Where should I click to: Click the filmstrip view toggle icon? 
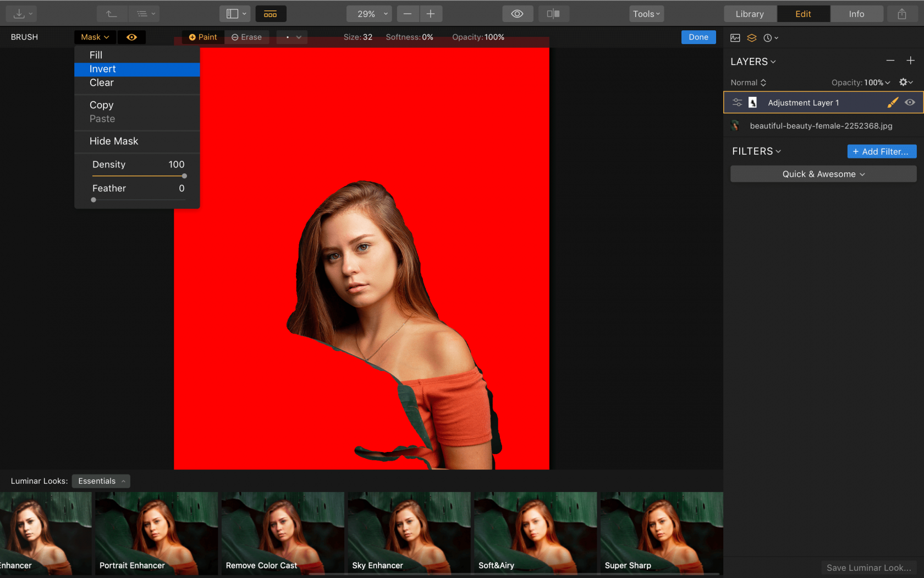pos(271,13)
